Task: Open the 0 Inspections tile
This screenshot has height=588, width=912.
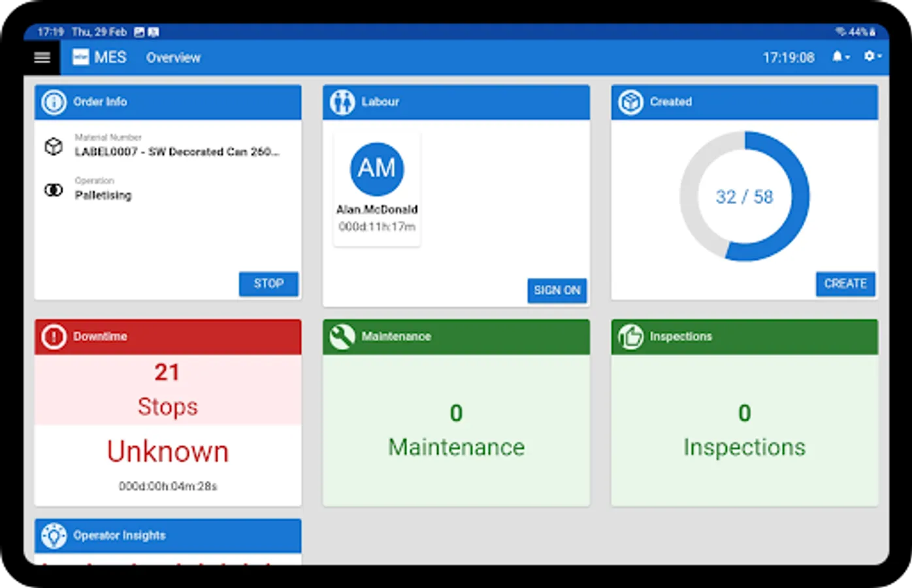Action: point(744,431)
